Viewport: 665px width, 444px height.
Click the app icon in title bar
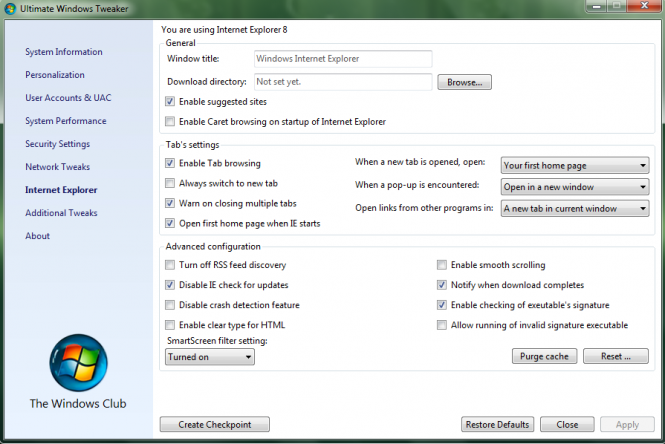[11, 9]
